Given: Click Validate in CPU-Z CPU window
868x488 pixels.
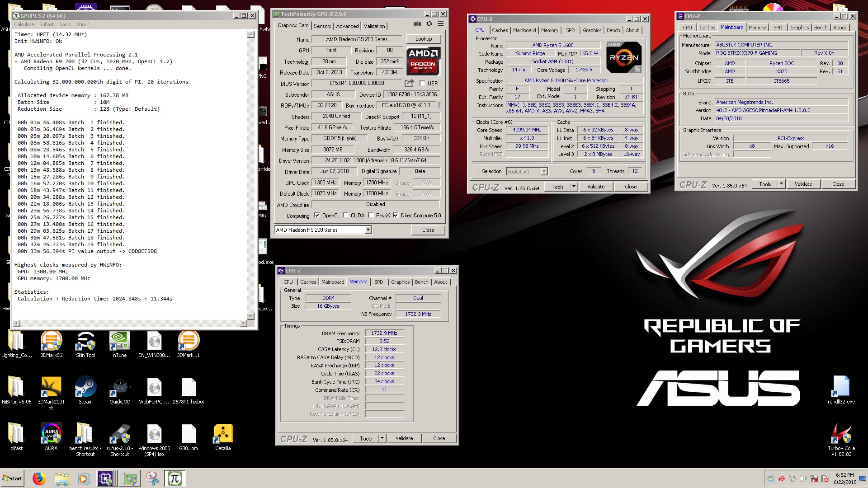Looking at the screenshot, I should [596, 187].
